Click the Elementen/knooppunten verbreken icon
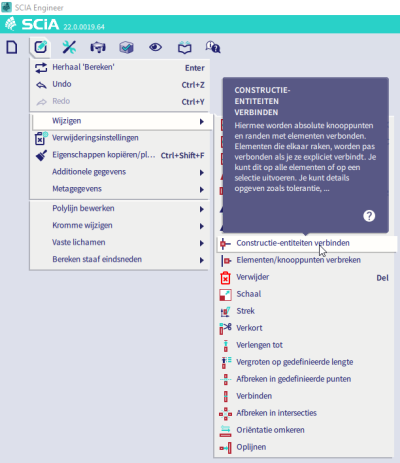Screen dimensions: 400x463 [226, 260]
